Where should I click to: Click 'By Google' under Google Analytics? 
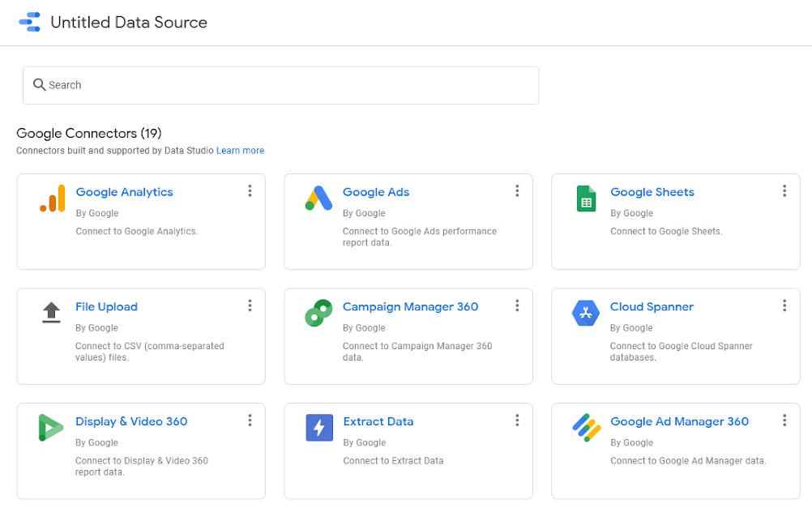tap(96, 213)
